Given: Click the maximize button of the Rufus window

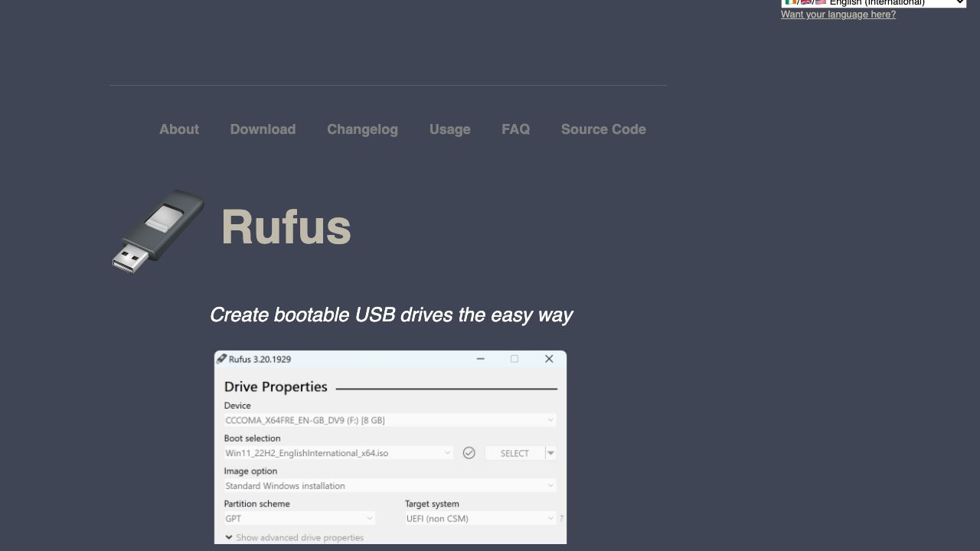Looking at the screenshot, I should pos(514,359).
